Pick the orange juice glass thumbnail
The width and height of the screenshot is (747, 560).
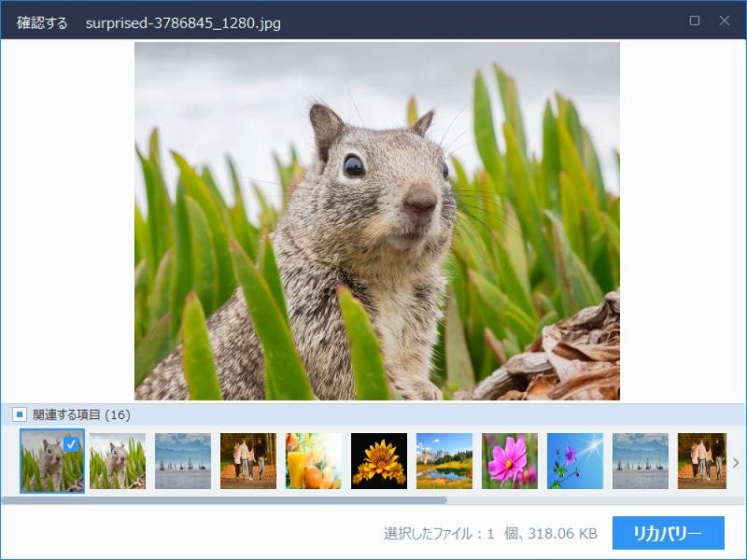(314, 461)
